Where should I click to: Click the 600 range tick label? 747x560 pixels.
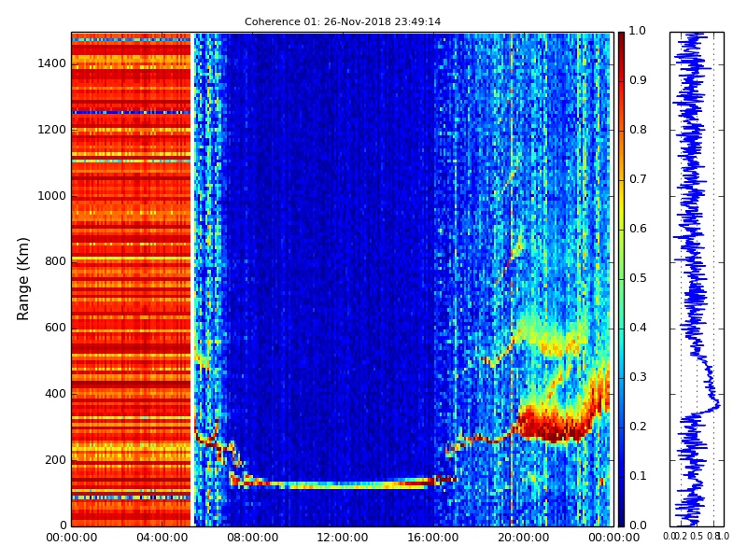pyautogui.click(x=56, y=328)
